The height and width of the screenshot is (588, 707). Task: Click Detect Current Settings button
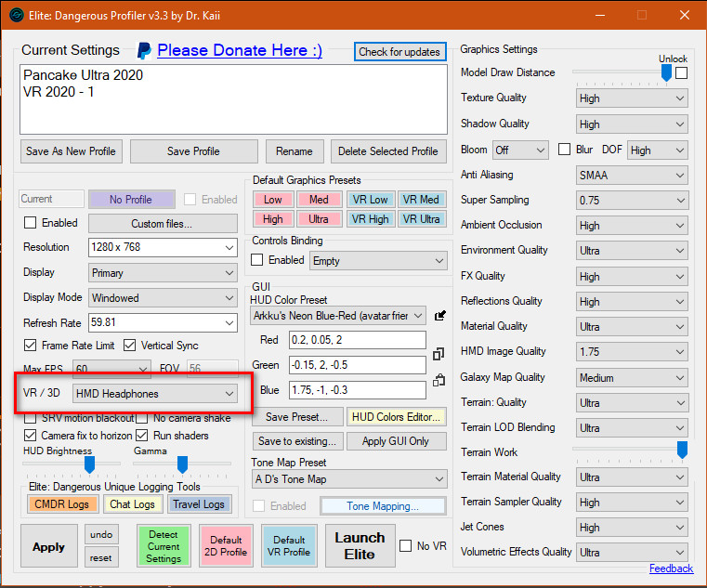[164, 546]
